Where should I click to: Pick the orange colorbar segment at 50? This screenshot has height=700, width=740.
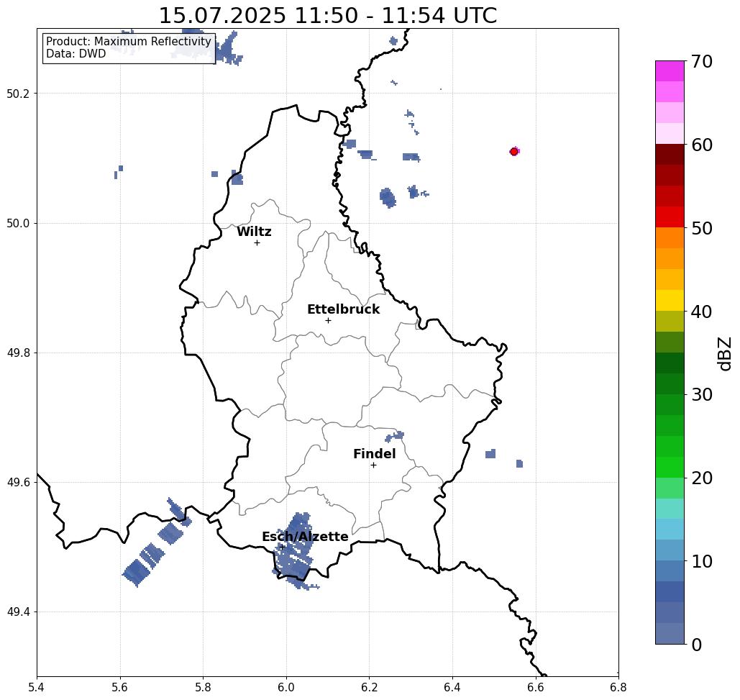click(670, 238)
